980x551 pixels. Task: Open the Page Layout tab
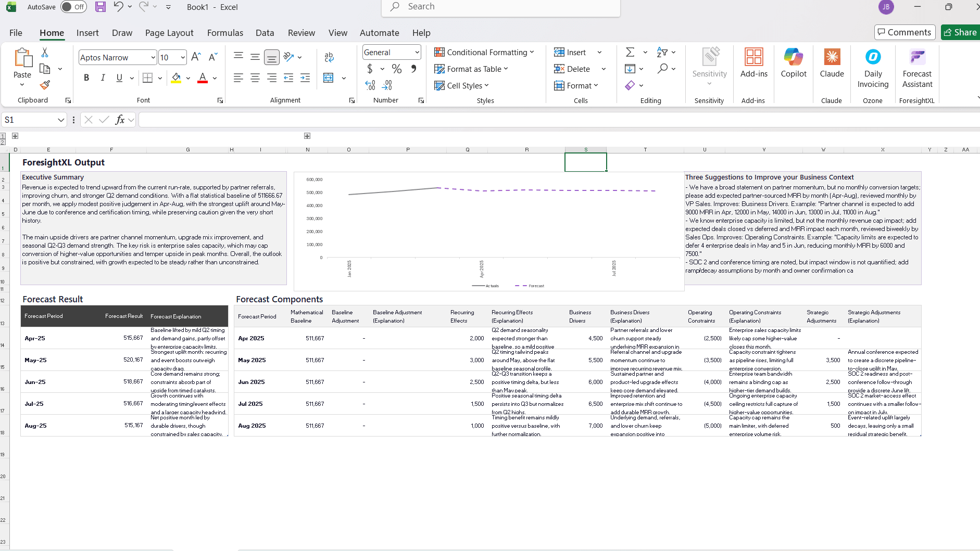[169, 33]
